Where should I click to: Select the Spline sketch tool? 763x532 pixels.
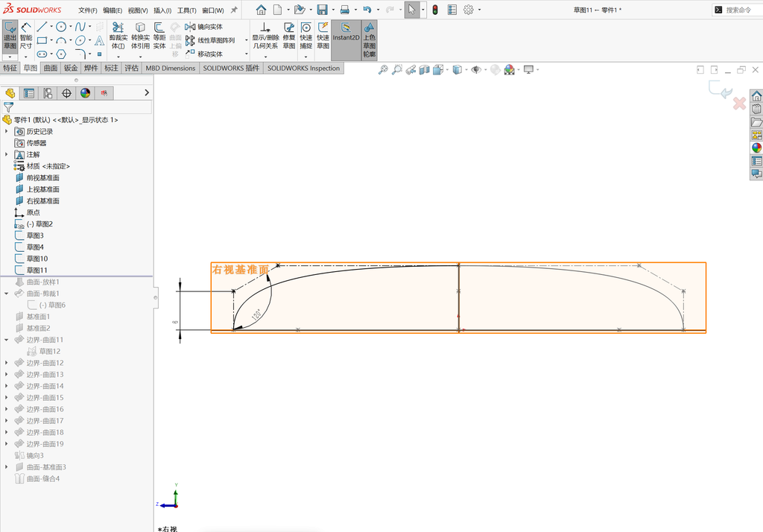pyautogui.click(x=80, y=27)
